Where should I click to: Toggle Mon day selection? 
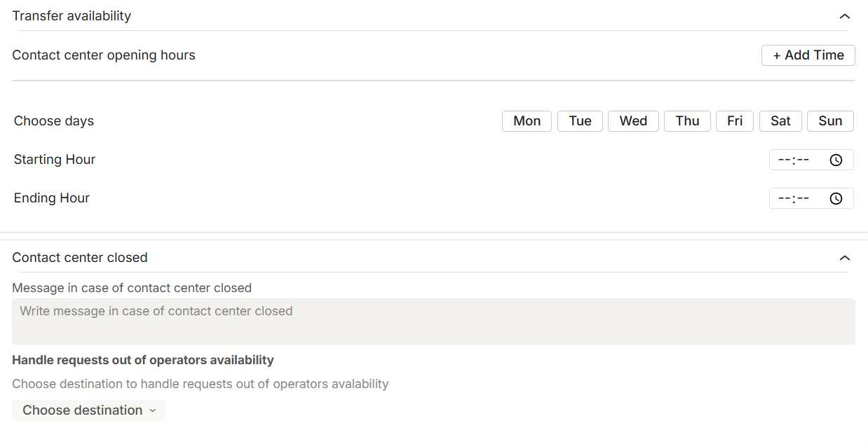pos(527,121)
